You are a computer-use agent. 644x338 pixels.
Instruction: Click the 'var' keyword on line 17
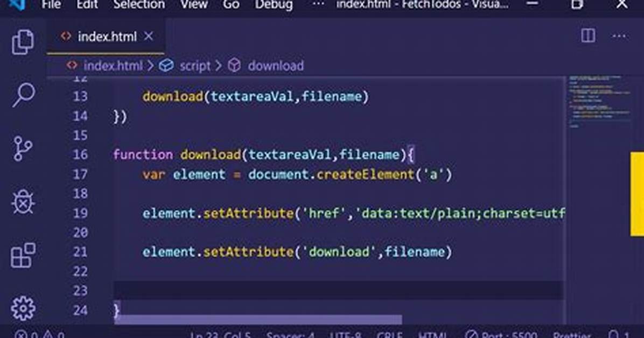(154, 174)
